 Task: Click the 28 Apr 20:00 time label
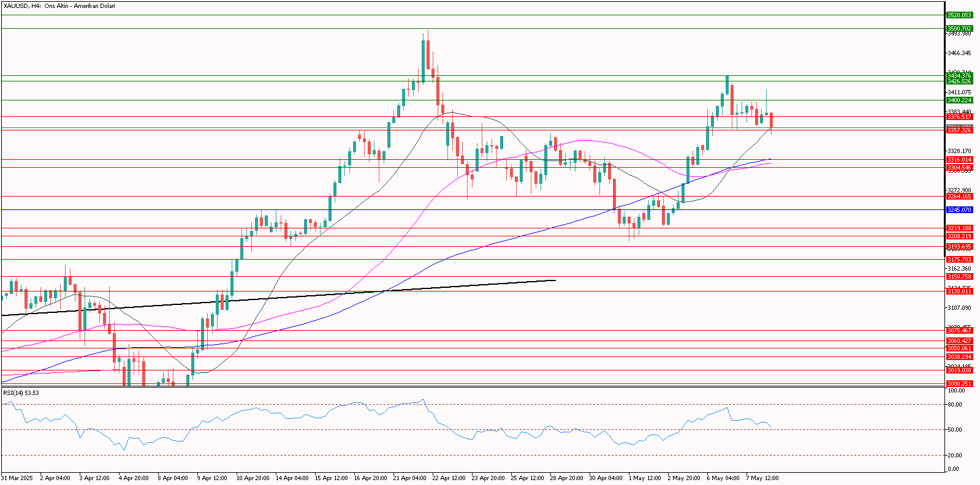point(567,478)
